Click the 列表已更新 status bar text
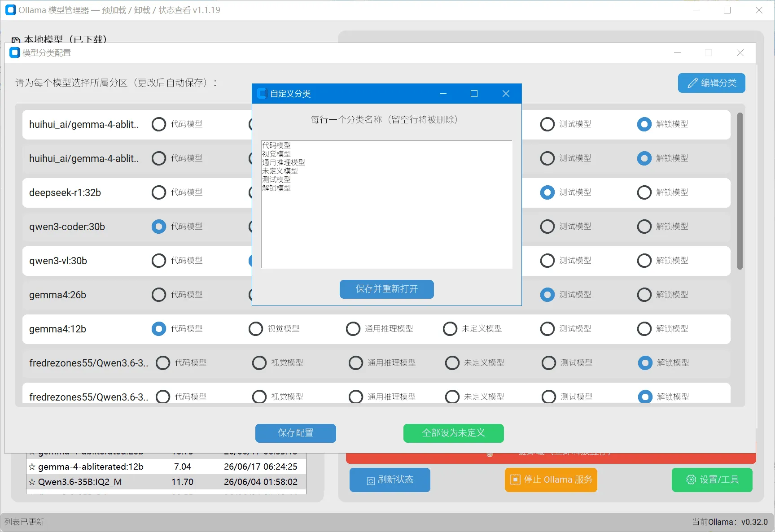 click(24, 522)
